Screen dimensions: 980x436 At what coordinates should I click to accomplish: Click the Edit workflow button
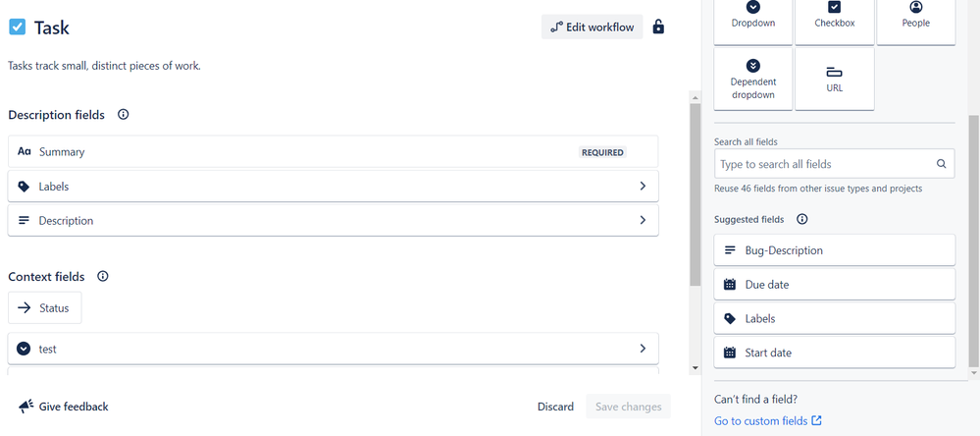(592, 27)
